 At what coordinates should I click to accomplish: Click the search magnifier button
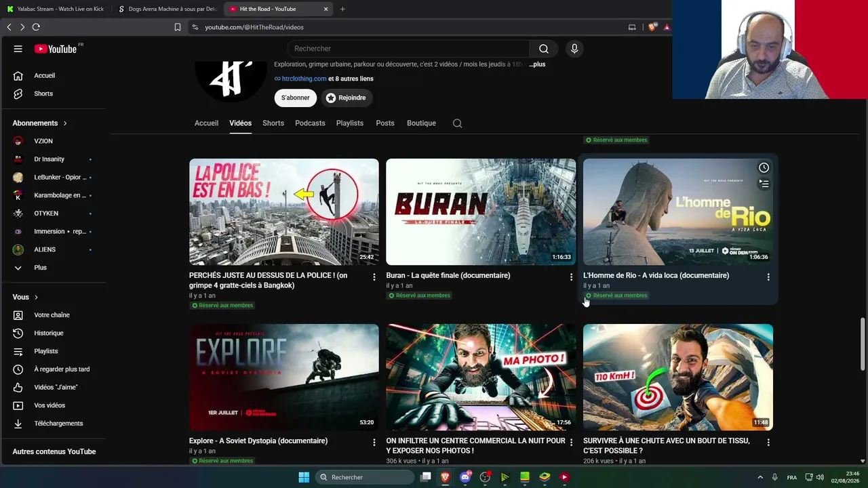[x=544, y=49]
